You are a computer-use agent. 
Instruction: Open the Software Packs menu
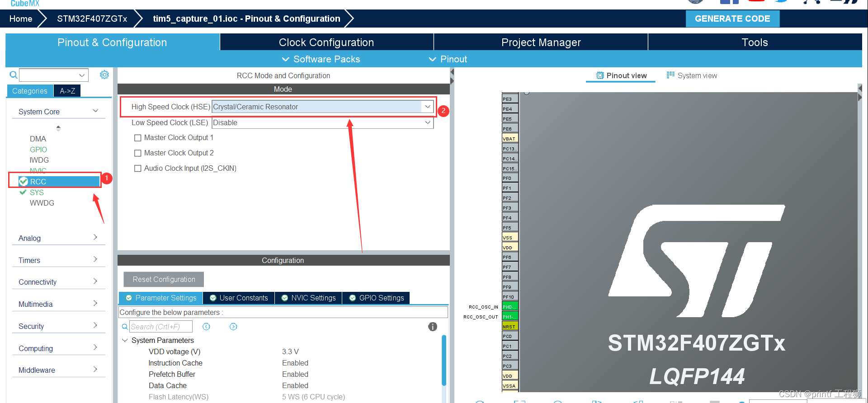point(321,59)
